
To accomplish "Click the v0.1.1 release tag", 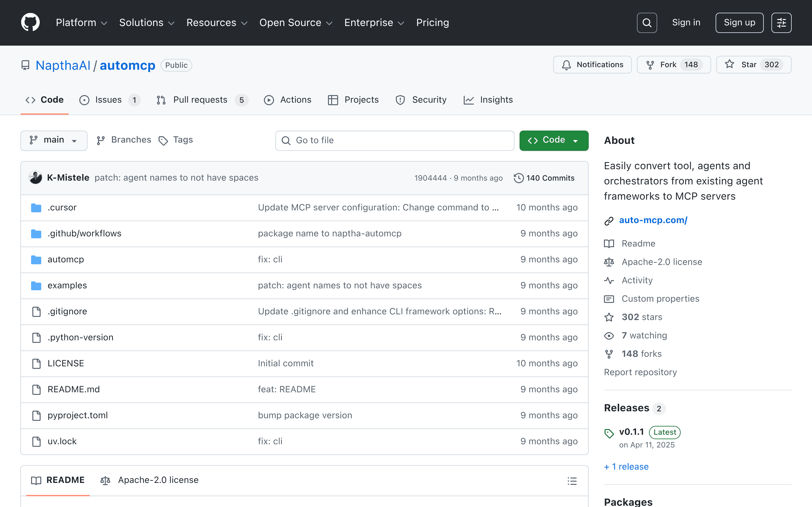I will (x=631, y=432).
